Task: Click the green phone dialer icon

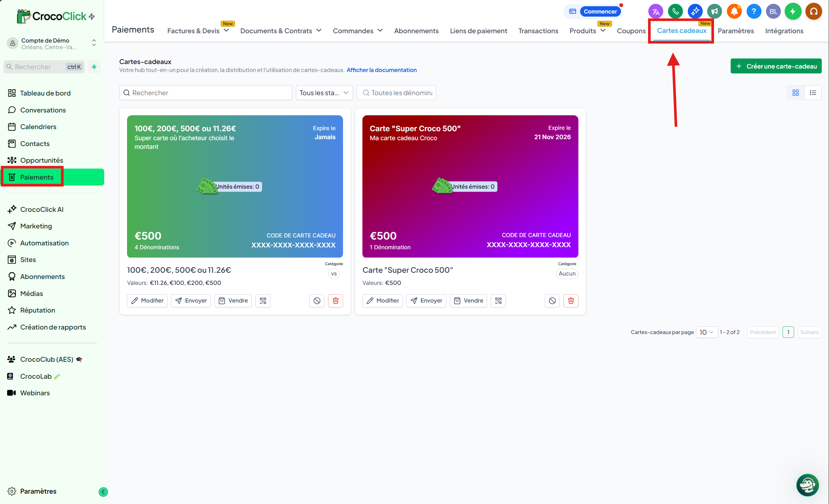Action: tap(675, 11)
